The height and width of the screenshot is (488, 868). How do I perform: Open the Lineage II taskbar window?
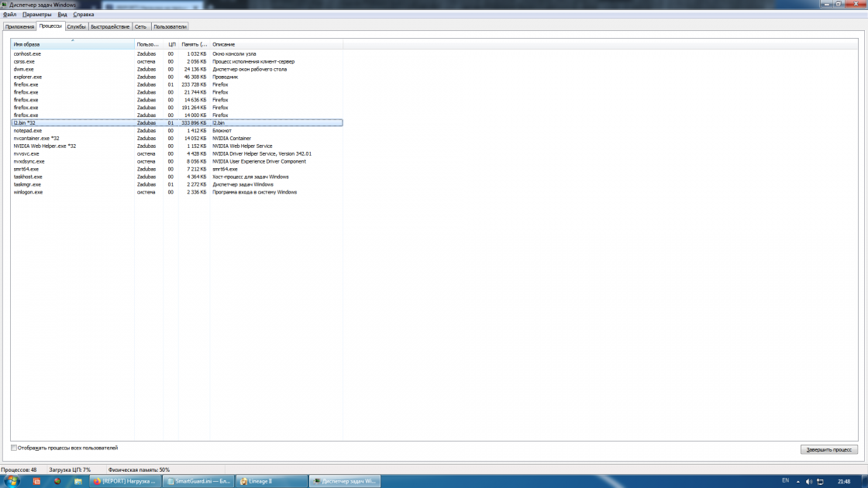pyautogui.click(x=270, y=481)
